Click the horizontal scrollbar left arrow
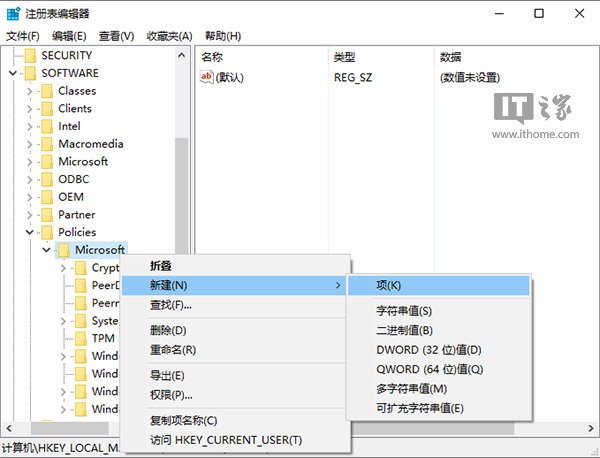Screen dimensions: 600x458 pyautogui.click(x=9, y=428)
